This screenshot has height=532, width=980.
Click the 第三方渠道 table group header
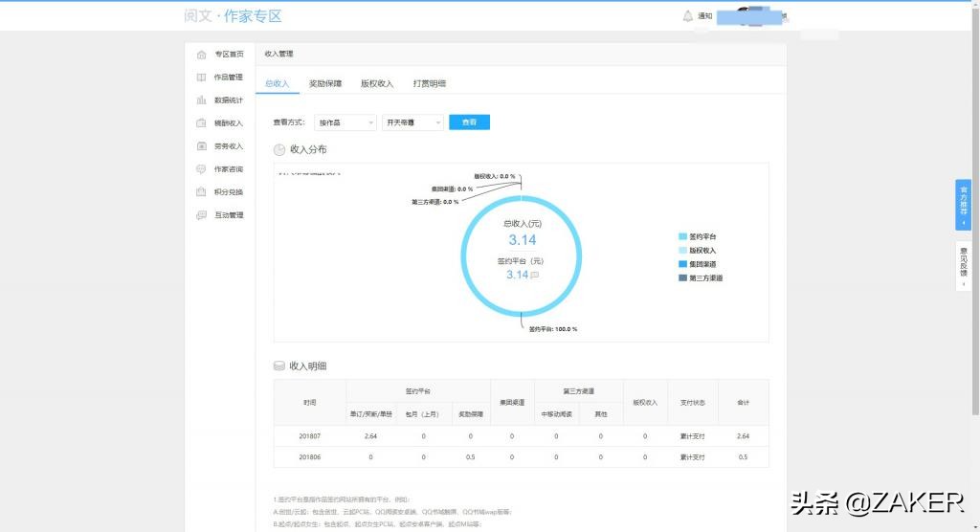tap(579, 391)
